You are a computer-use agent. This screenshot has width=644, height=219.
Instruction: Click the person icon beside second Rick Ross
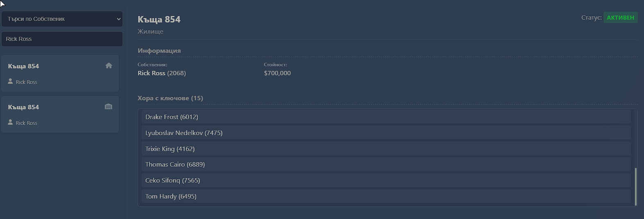[x=10, y=122]
